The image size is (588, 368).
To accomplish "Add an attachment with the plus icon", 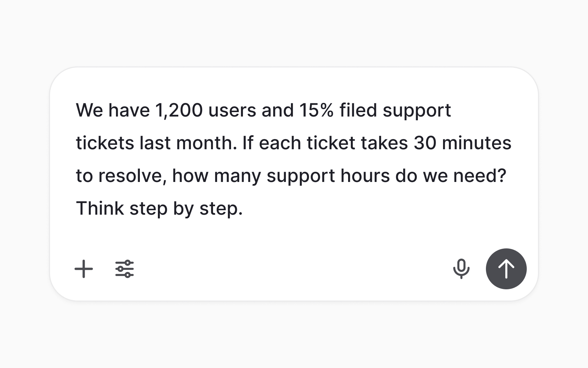I will [84, 269].
